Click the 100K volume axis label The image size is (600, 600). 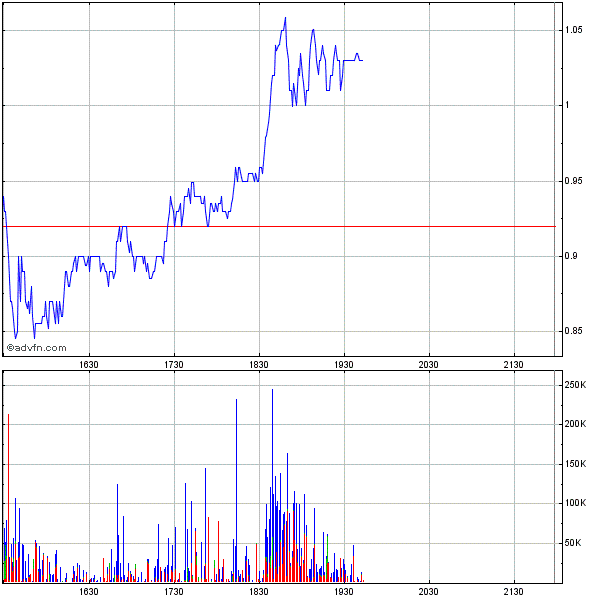click(576, 503)
